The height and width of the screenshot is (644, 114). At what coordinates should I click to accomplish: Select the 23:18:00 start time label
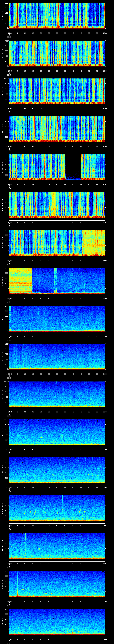9,185
